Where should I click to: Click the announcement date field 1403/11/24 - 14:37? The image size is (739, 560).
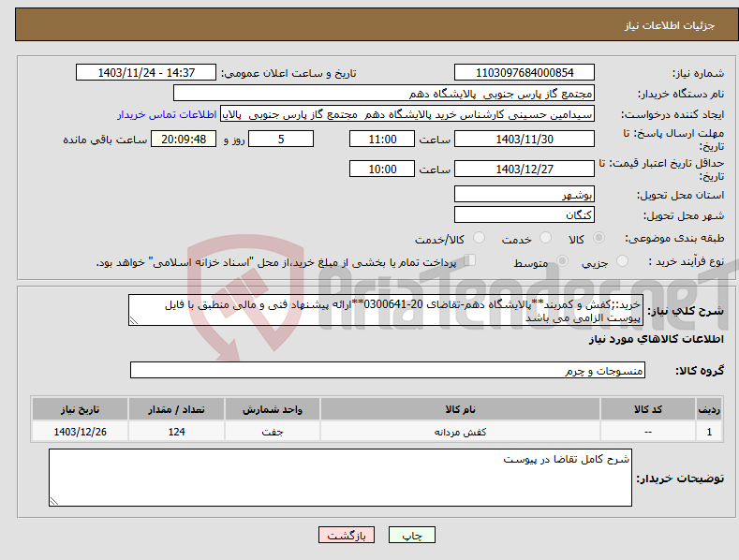[x=146, y=73]
